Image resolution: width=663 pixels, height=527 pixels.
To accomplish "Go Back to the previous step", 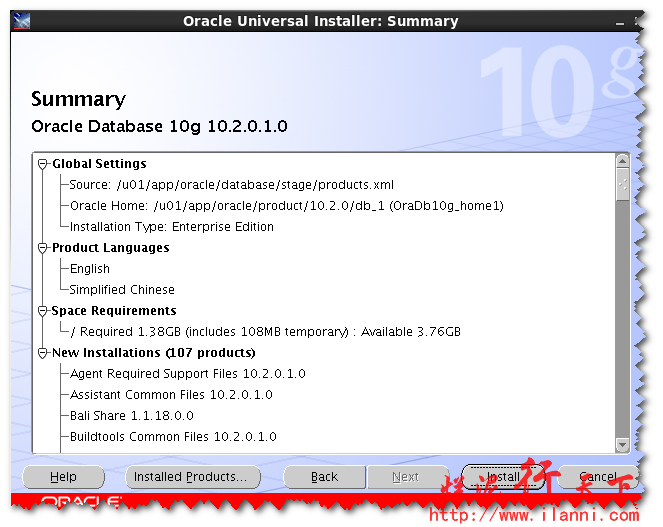I will [324, 477].
